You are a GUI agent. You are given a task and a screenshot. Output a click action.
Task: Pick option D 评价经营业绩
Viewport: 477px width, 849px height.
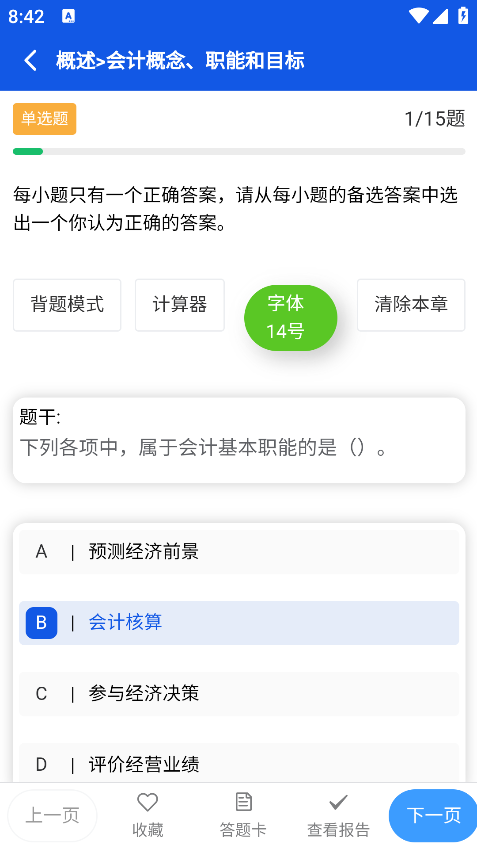click(239, 763)
